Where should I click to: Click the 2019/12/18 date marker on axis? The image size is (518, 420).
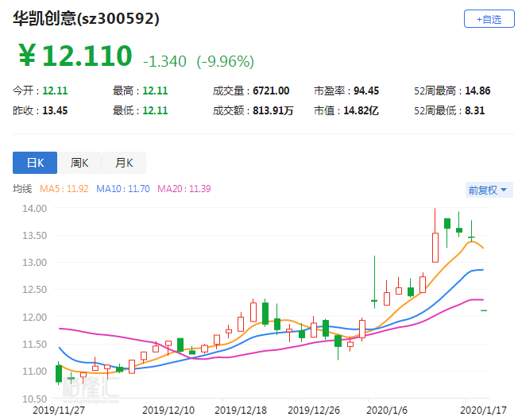241,410
